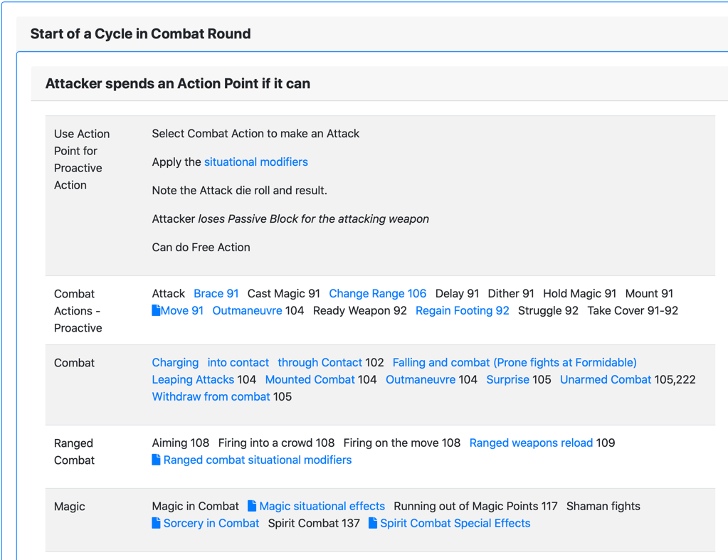Viewport: 728px width, 560px height.
Task: Open the through Contact link
Action: (320, 362)
